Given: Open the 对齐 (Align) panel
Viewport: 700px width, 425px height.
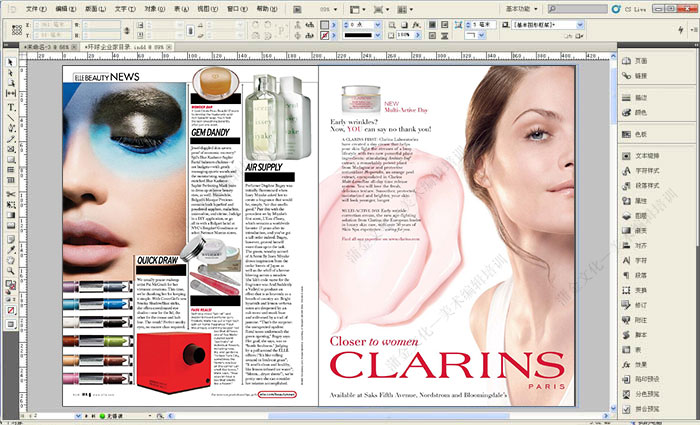Looking at the screenshot, I should tap(635, 246).
